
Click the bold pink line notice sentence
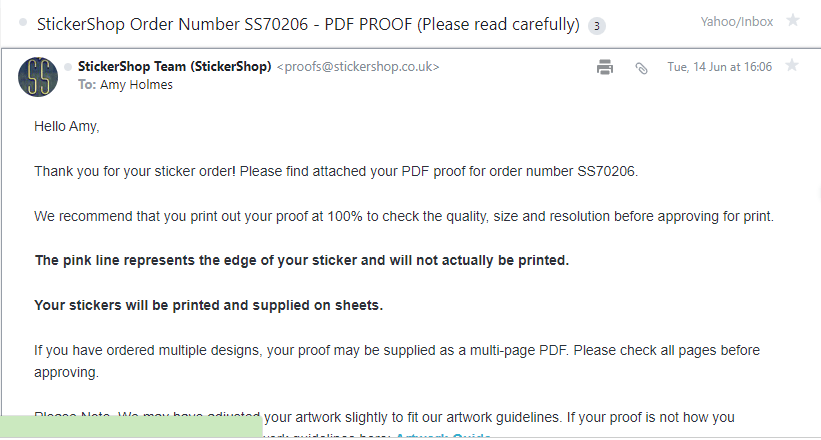tap(301, 261)
